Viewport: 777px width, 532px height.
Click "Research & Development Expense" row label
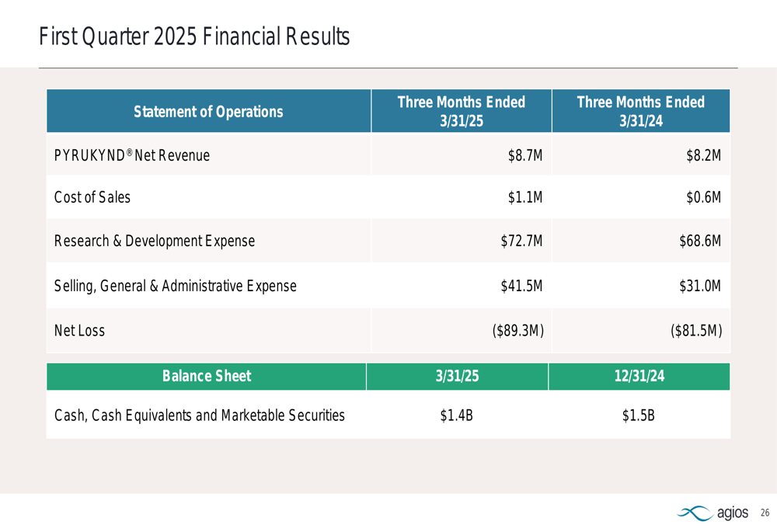click(155, 241)
